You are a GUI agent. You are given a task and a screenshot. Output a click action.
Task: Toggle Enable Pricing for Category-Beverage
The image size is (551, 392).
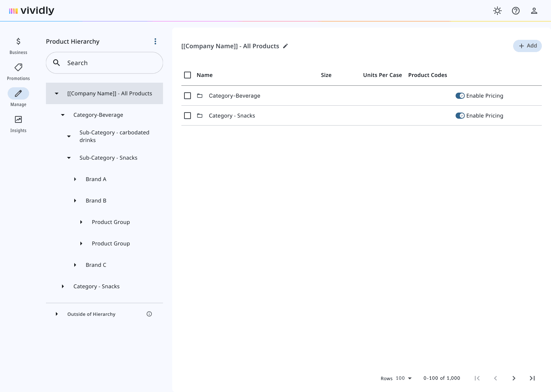pos(460,96)
